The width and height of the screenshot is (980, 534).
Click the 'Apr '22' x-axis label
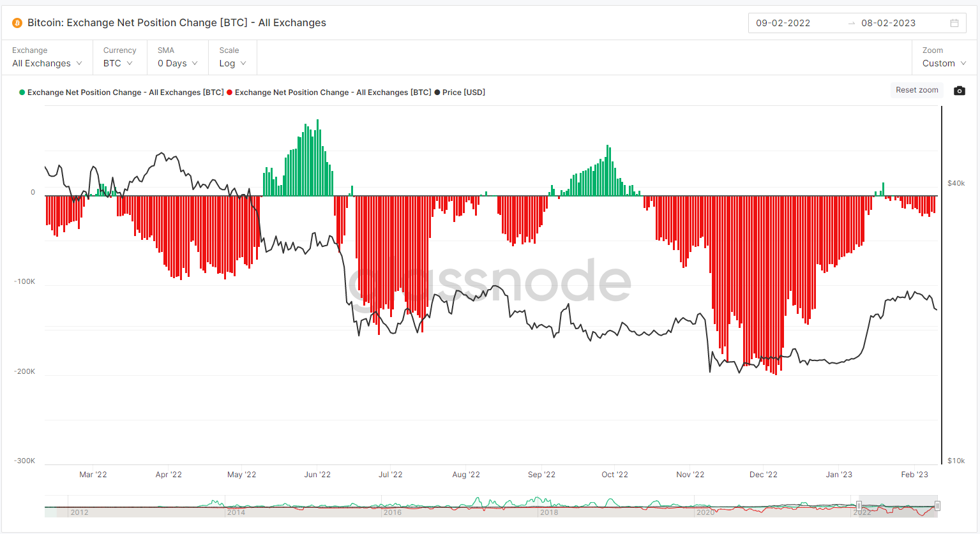pos(169,475)
